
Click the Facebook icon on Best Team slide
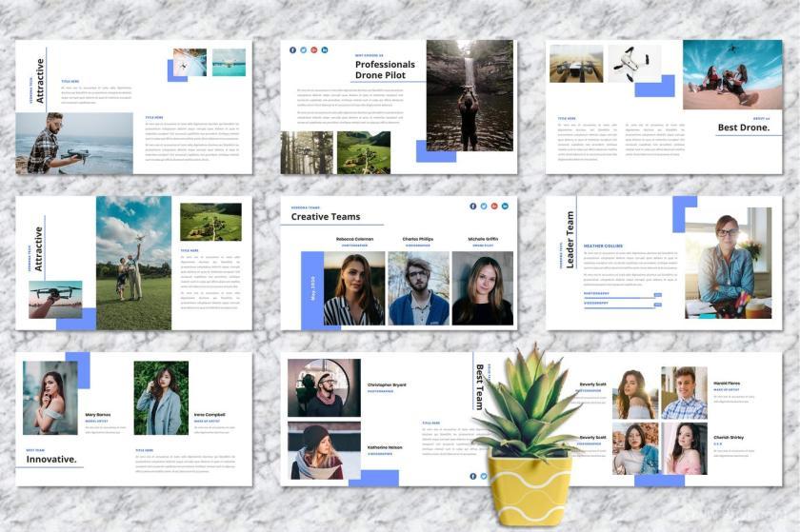pos(473,476)
